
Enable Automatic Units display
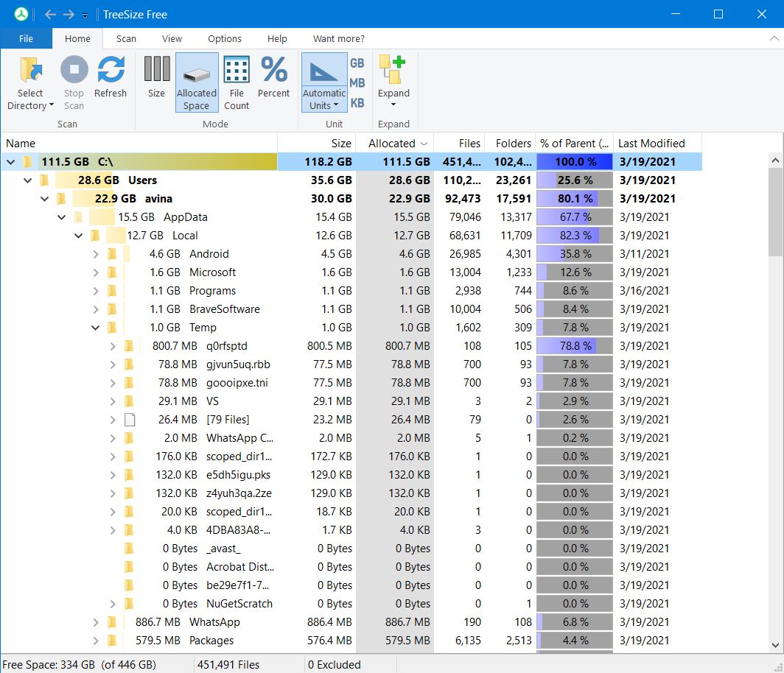click(x=324, y=83)
